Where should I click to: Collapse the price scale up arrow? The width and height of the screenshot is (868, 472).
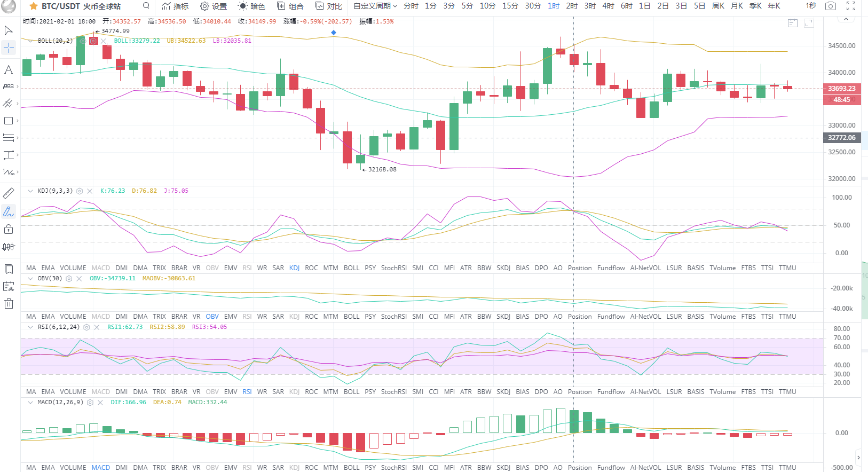(846, 19)
